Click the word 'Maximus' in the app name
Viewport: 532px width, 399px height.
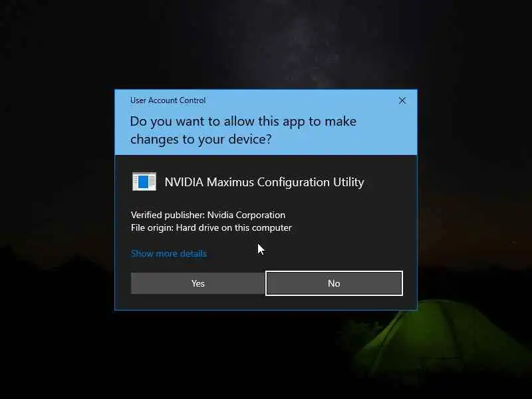(230, 182)
